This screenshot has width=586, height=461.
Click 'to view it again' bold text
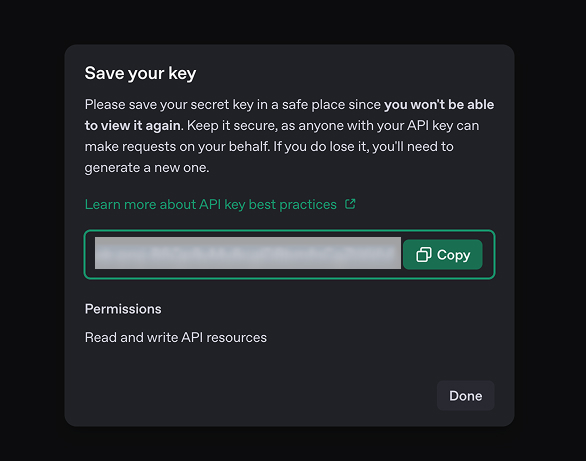tap(133, 126)
